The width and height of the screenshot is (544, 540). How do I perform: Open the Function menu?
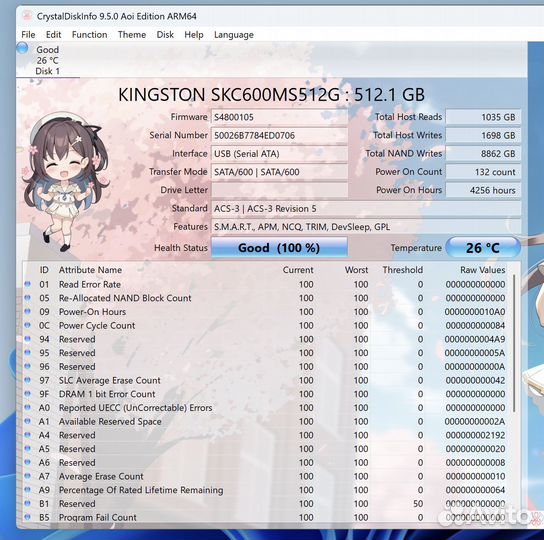(x=90, y=35)
